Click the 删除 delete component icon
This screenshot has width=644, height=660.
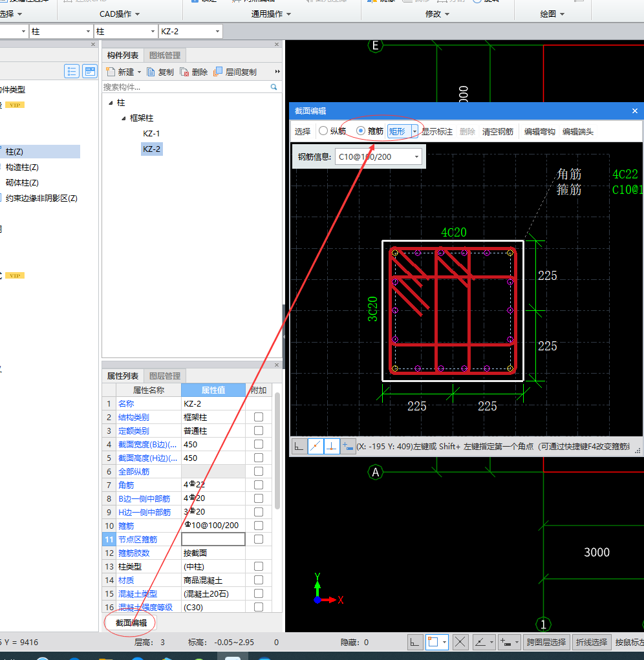point(184,72)
